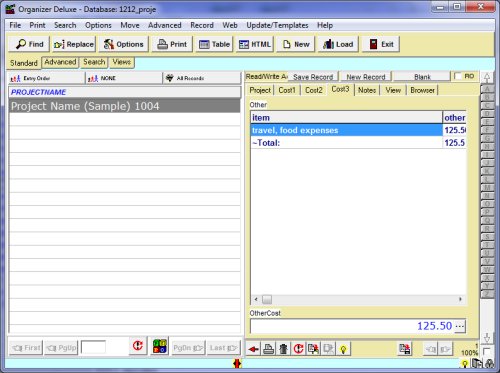
Task: Generate HTML using the HTML button
Action: 255,44
